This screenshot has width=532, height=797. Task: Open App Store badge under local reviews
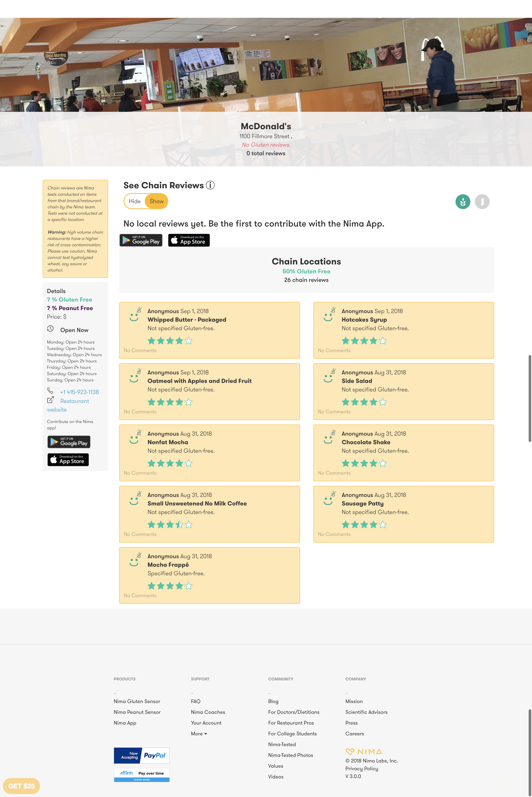click(189, 240)
